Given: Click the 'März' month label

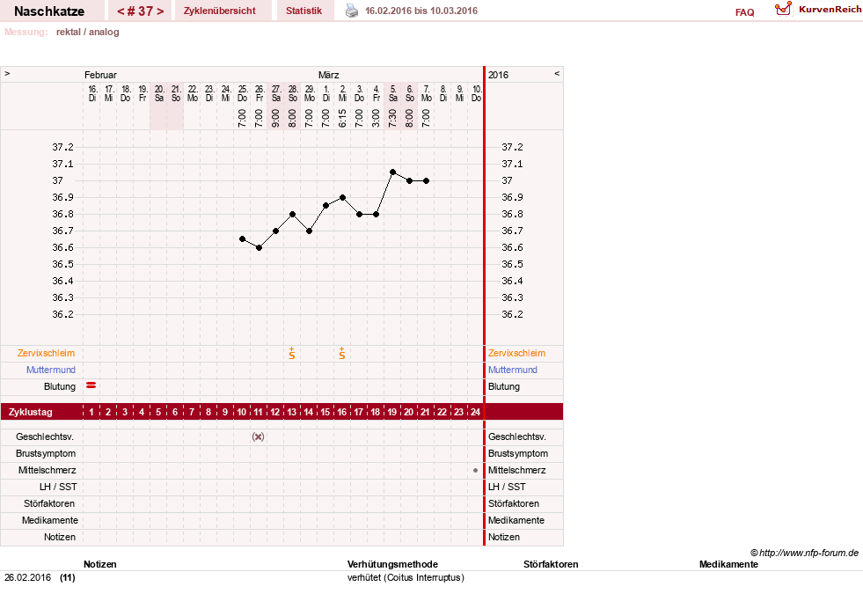Looking at the screenshot, I should pyautogui.click(x=329, y=75).
